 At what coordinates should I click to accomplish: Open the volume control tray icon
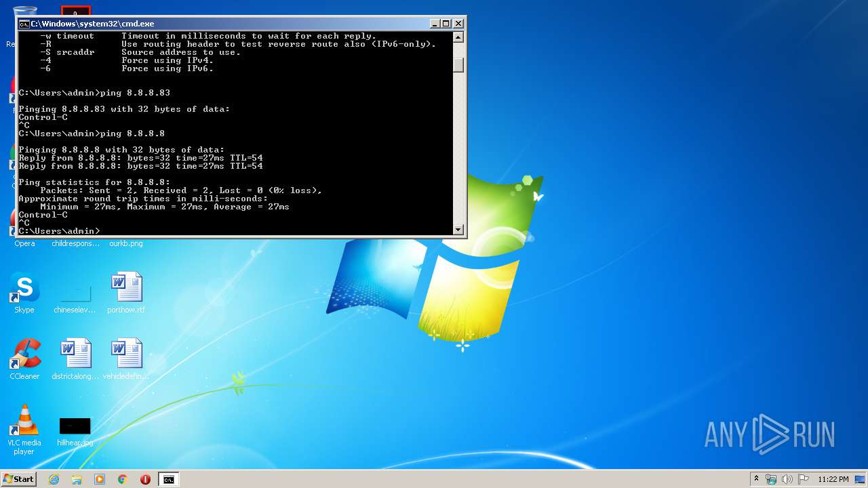pos(787,479)
